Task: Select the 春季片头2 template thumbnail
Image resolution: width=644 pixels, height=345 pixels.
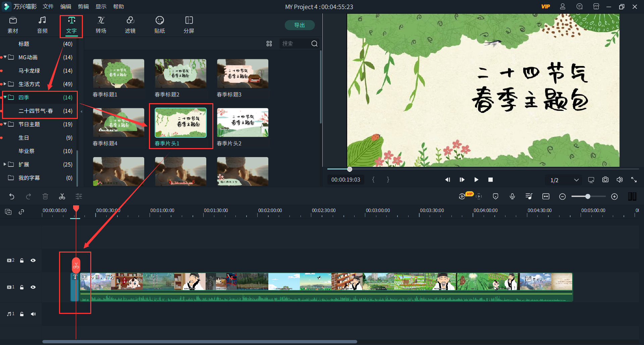Action: [243, 123]
